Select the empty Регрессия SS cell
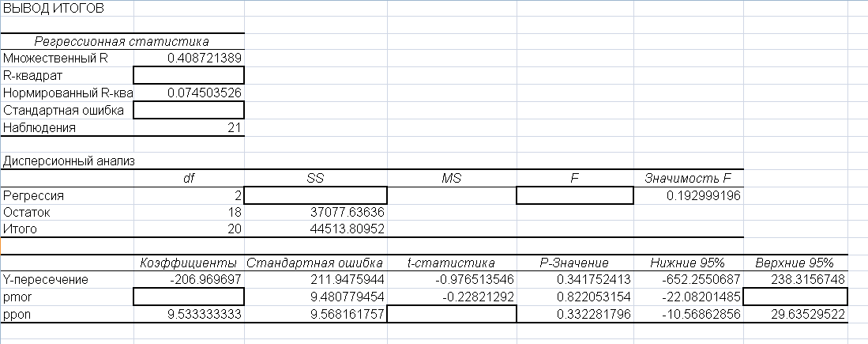The height and width of the screenshot is (344, 868). [x=315, y=195]
